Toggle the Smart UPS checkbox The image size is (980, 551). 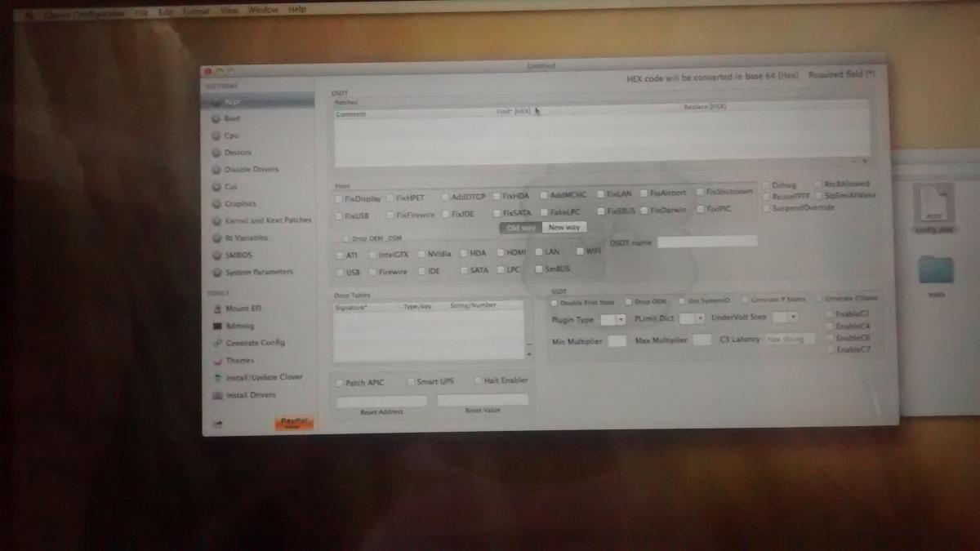[x=410, y=381]
